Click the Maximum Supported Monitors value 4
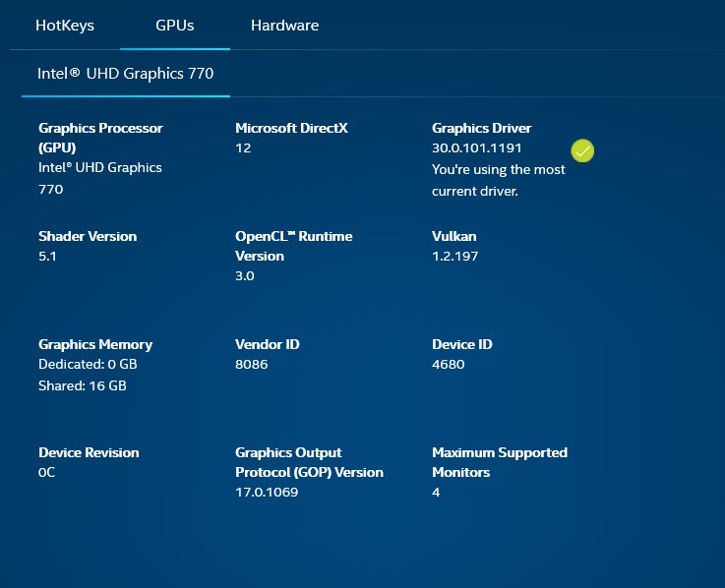This screenshot has width=725, height=588. click(437, 492)
